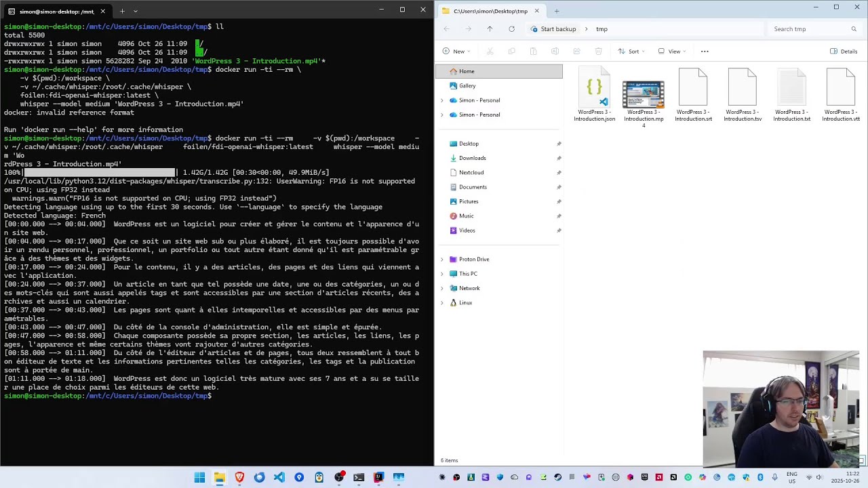The image size is (868, 488).
Task: Open the Steam icon in system tray
Action: tap(557, 477)
